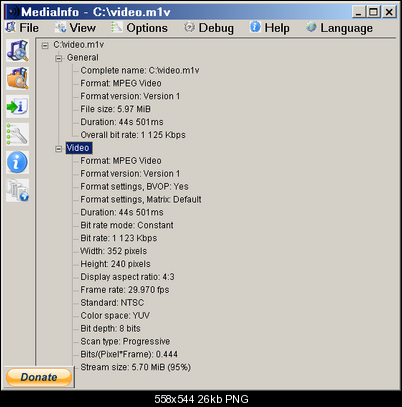
Task: Open the File menu
Action: pos(22,28)
